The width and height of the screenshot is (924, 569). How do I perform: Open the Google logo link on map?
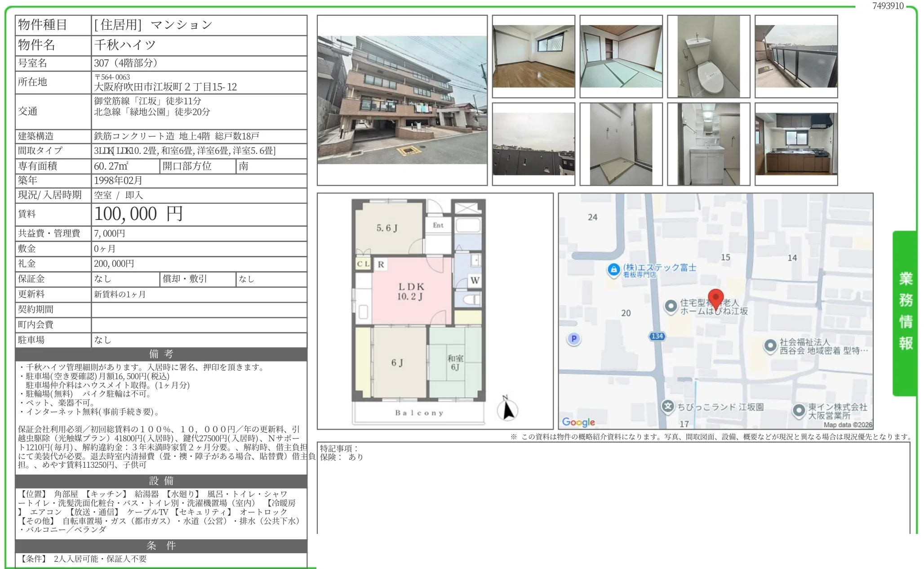point(578,422)
